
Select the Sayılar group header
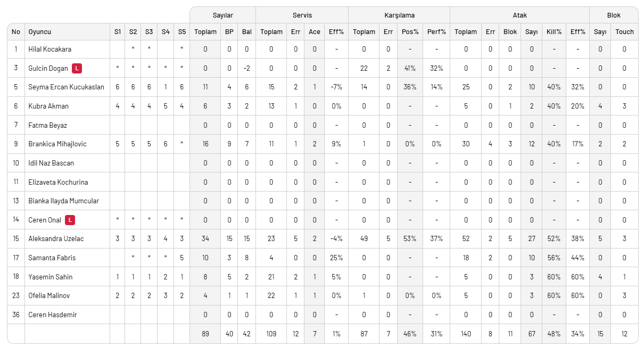pos(222,15)
